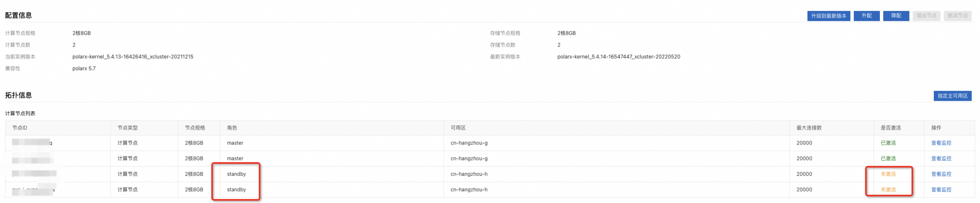The width and height of the screenshot is (980, 203).
Task: Click the 计算节点规格 label
Action: click(20, 33)
